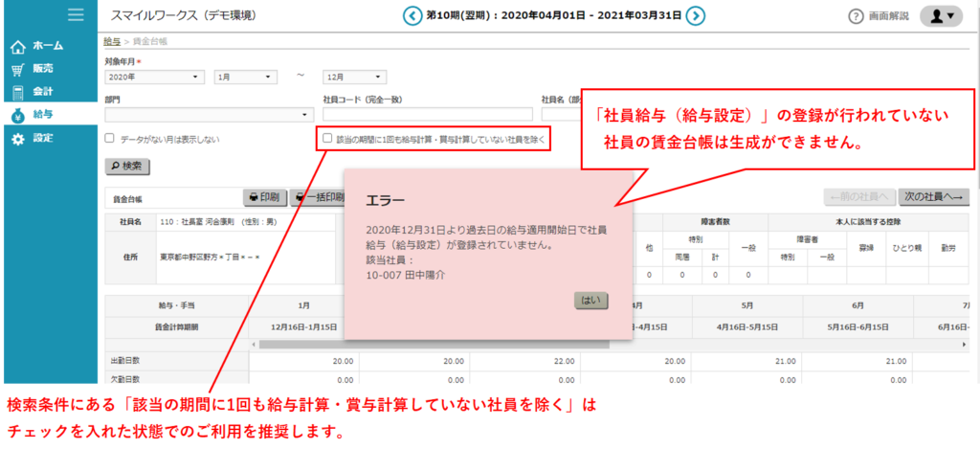Click the 検索 search button

(127, 167)
